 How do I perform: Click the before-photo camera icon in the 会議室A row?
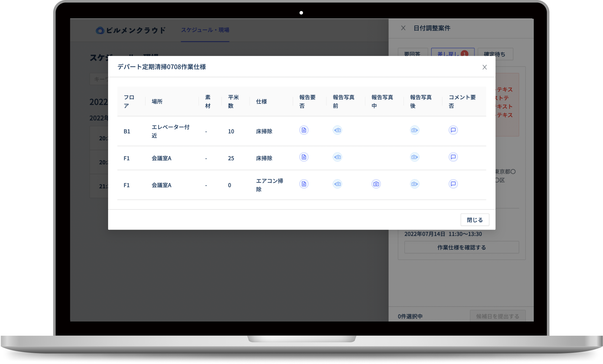tap(337, 157)
